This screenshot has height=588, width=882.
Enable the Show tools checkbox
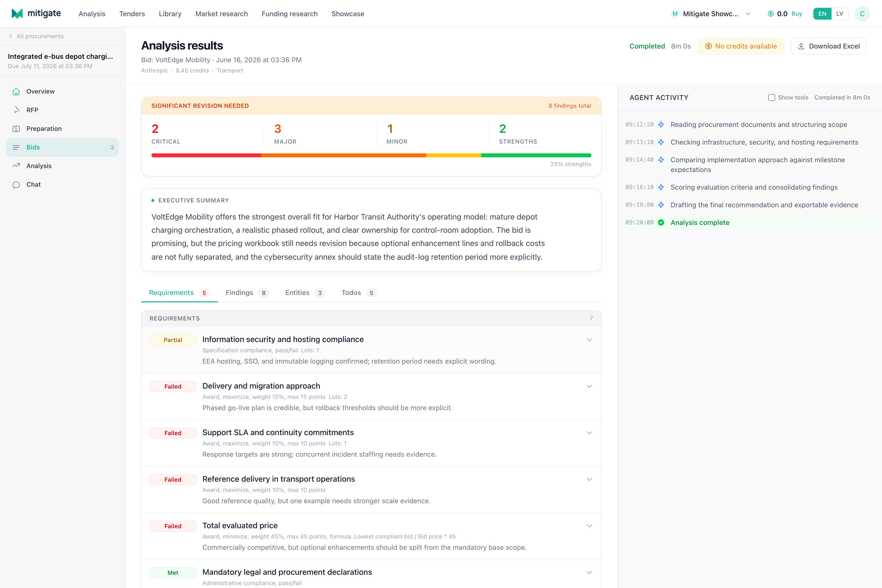point(771,98)
